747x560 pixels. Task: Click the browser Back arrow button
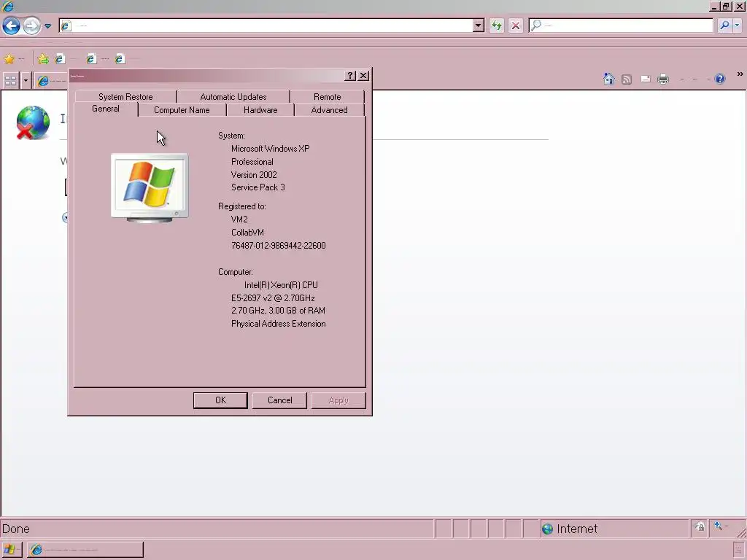click(12, 26)
